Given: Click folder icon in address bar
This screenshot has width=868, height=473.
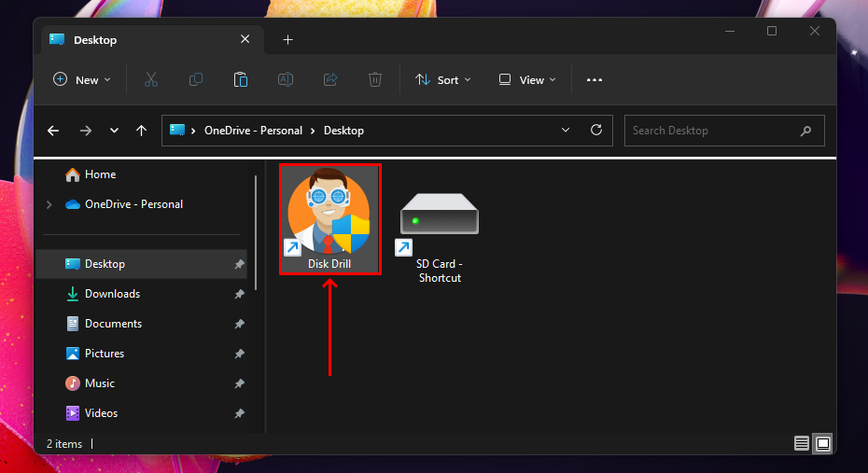Looking at the screenshot, I should pos(177,130).
